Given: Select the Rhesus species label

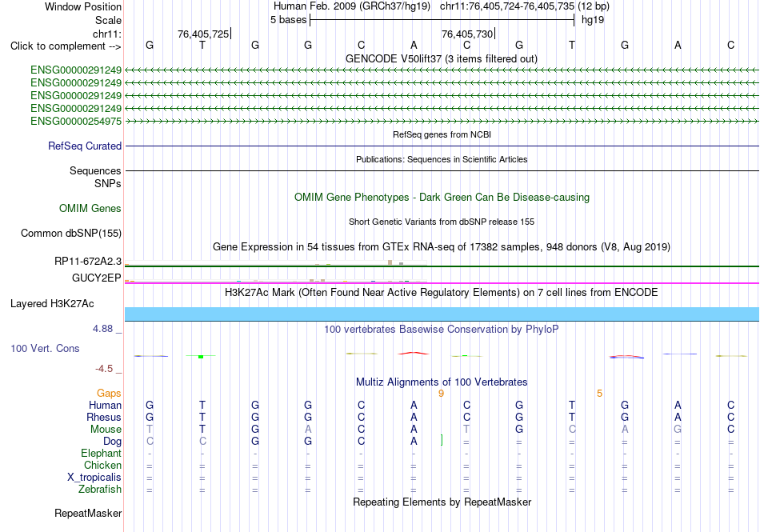Looking at the screenshot, I should pos(104,417).
